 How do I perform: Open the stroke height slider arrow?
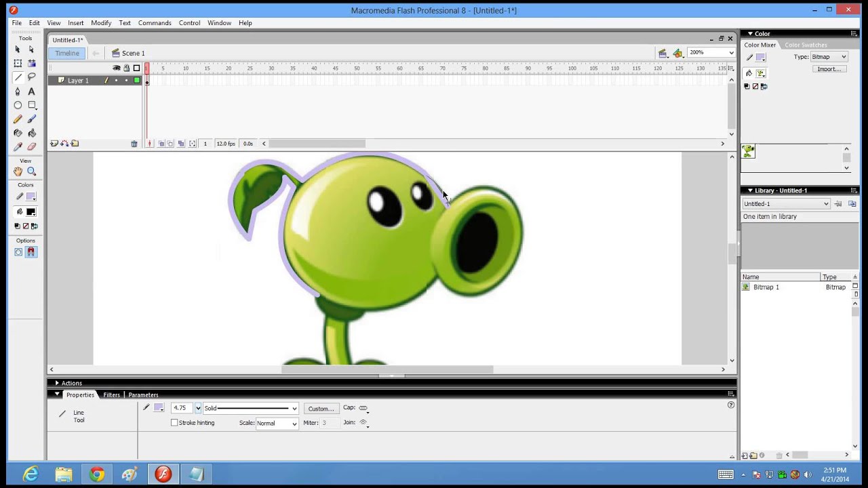(198, 408)
